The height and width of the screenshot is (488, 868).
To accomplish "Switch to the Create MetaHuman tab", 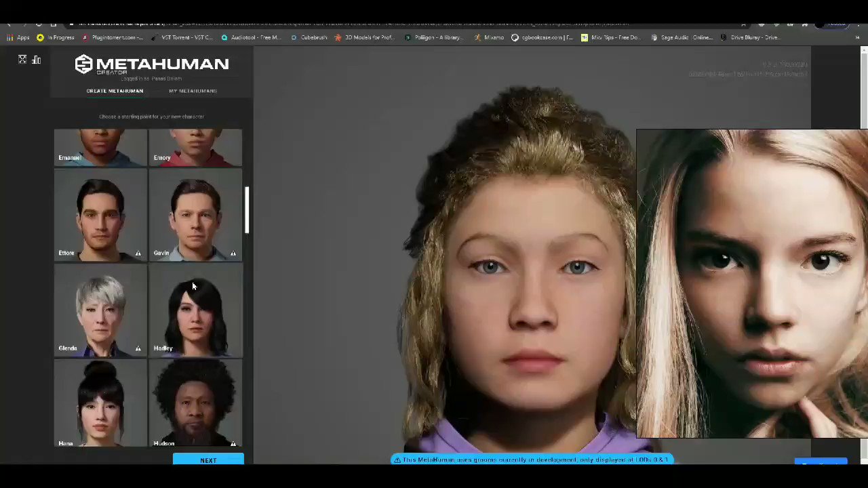I will tap(115, 91).
